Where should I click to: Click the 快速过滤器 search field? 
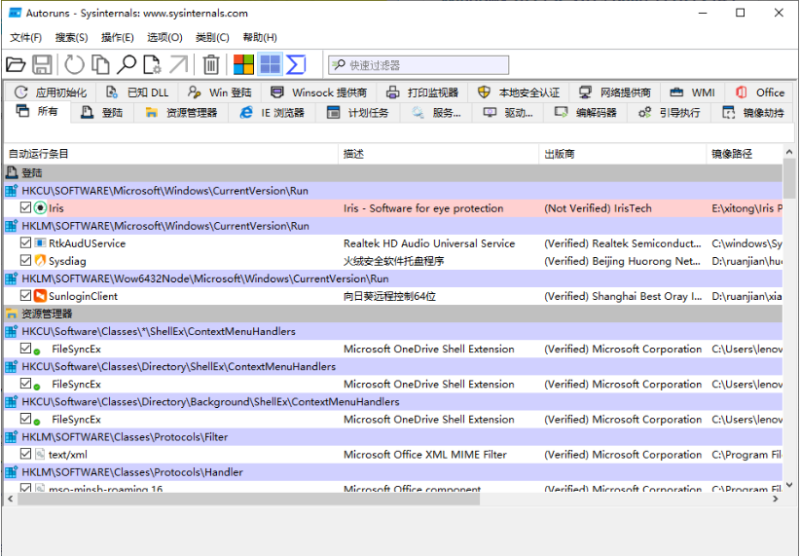(x=418, y=65)
